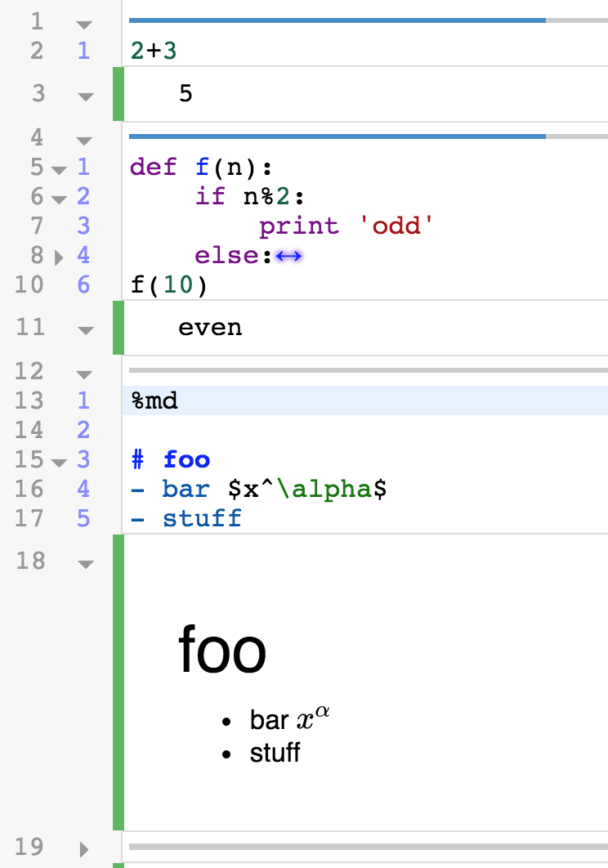
Task: Fold the rendered markdown output at line 18
Action: point(85,564)
